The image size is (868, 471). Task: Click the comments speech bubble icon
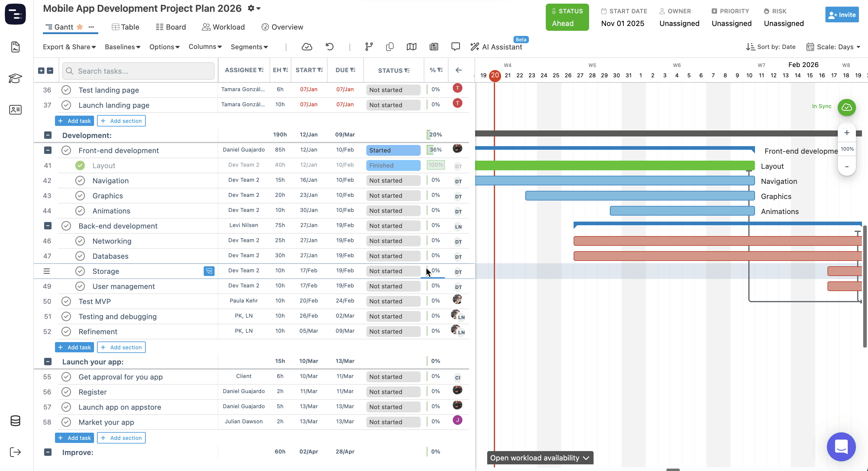coord(455,47)
